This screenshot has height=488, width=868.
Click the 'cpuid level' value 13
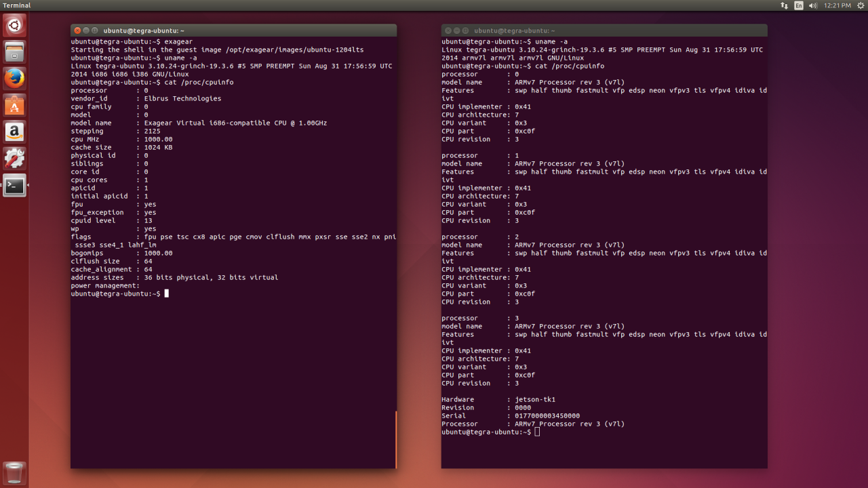pos(149,220)
